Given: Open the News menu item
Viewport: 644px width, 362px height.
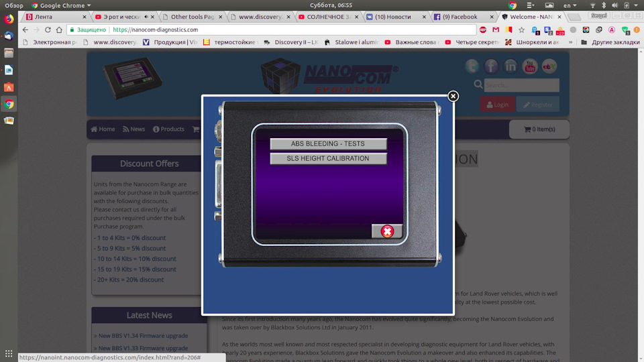Looking at the screenshot, I should coord(134,129).
